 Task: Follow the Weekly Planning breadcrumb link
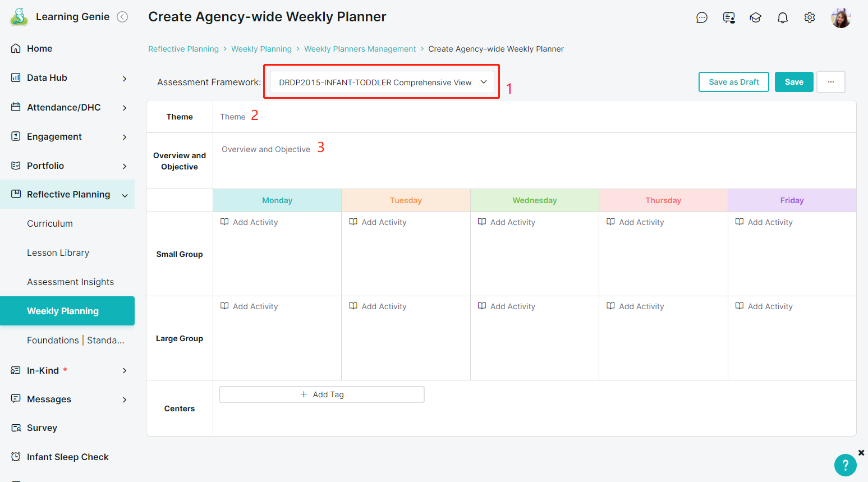coord(261,49)
